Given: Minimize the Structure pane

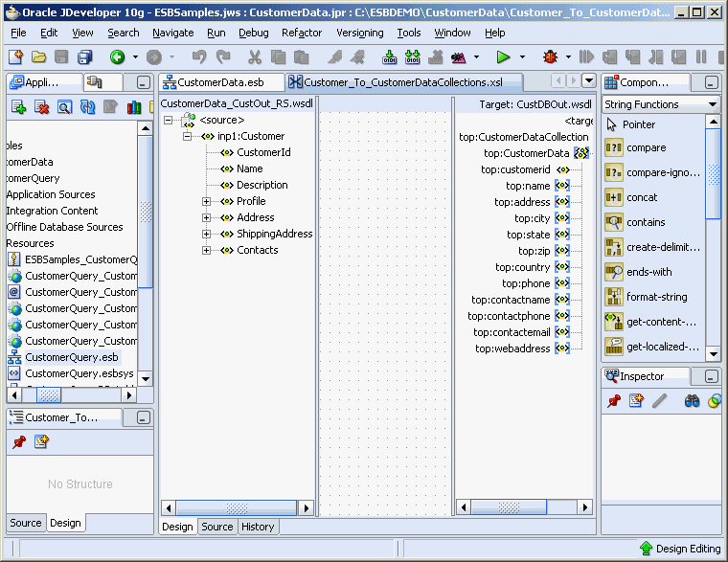Looking at the screenshot, I should click(144, 417).
